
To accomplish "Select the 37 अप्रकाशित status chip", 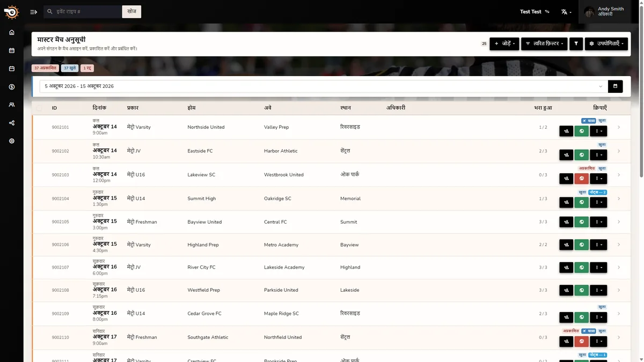I will pyautogui.click(x=45, y=68).
